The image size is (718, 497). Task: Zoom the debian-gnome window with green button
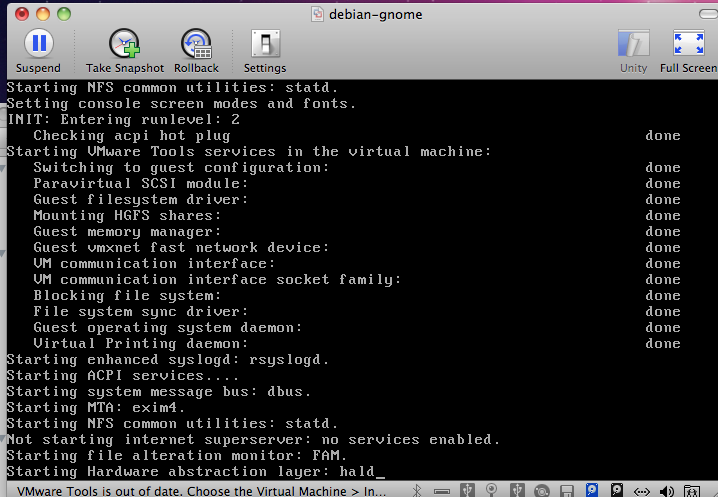64,14
